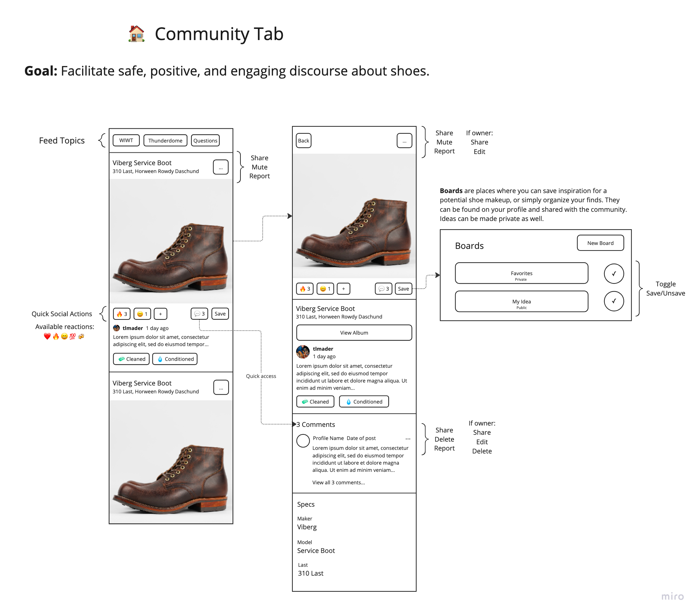
Task: Click tlmader avatar in feed post
Action: coord(116,328)
